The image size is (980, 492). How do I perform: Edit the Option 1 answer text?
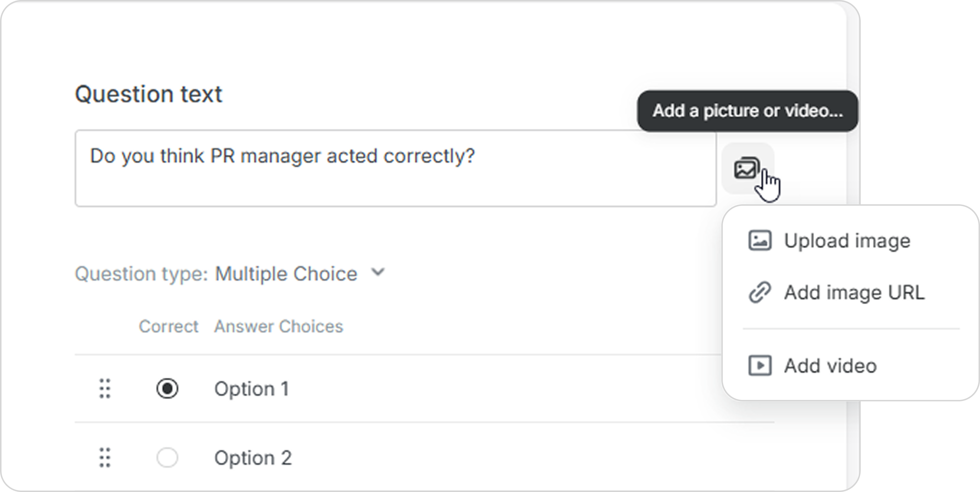point(251,389)
